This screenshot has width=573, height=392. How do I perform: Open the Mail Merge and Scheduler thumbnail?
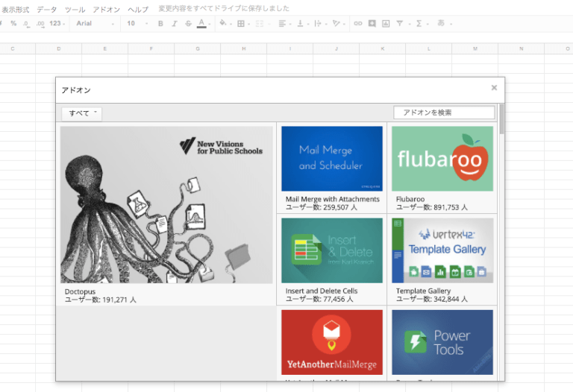(332, 159)
